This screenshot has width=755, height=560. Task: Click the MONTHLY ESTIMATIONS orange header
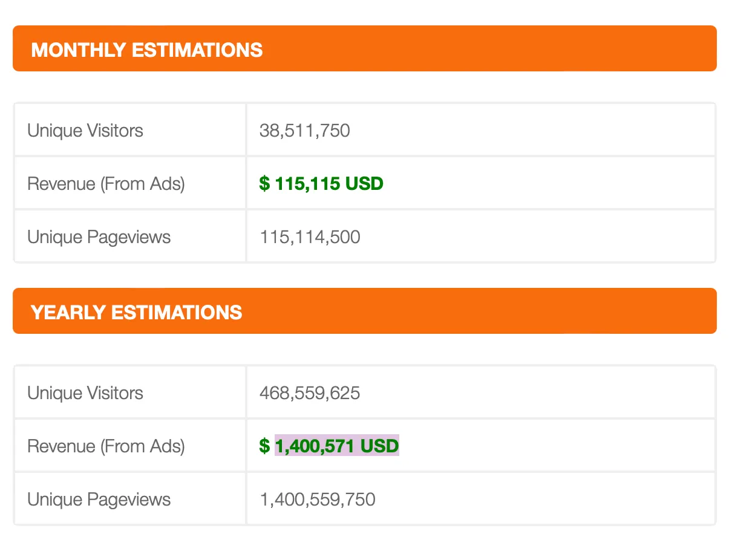coord(147,49)
